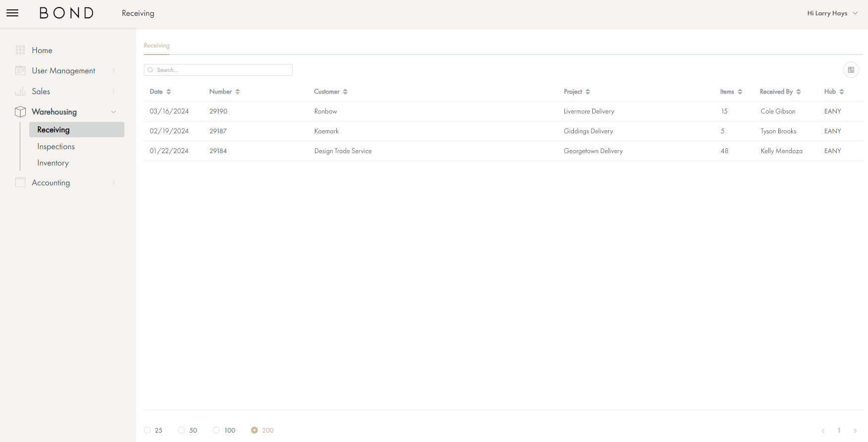This screenshot has height=442, width=868.
Task: Go to the next page arrow
Action: (x=855, y=431)
